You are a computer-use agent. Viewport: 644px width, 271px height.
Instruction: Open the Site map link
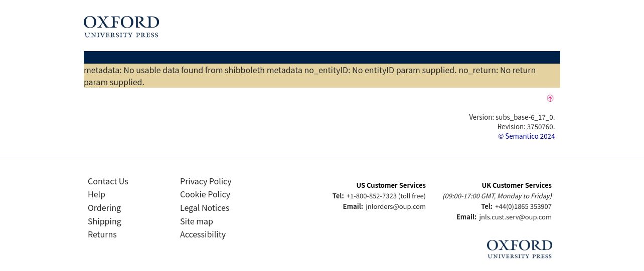[197, 221]
